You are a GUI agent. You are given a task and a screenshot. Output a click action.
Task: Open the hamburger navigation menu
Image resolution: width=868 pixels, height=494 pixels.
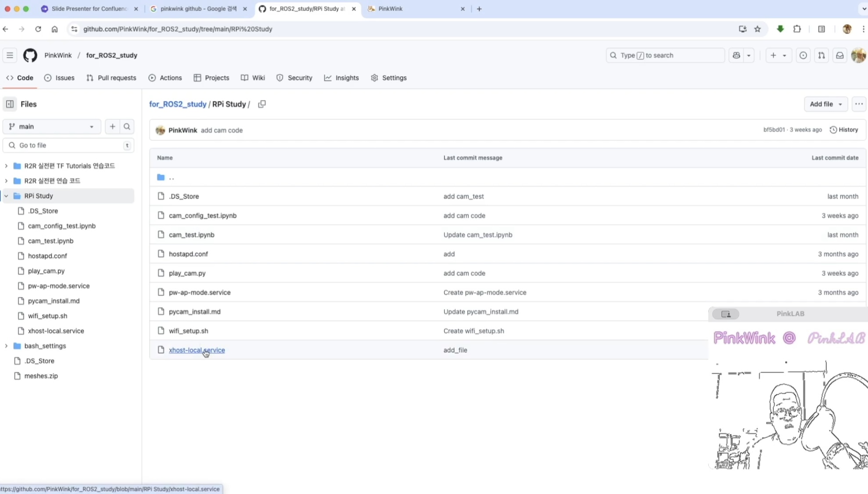10,55
